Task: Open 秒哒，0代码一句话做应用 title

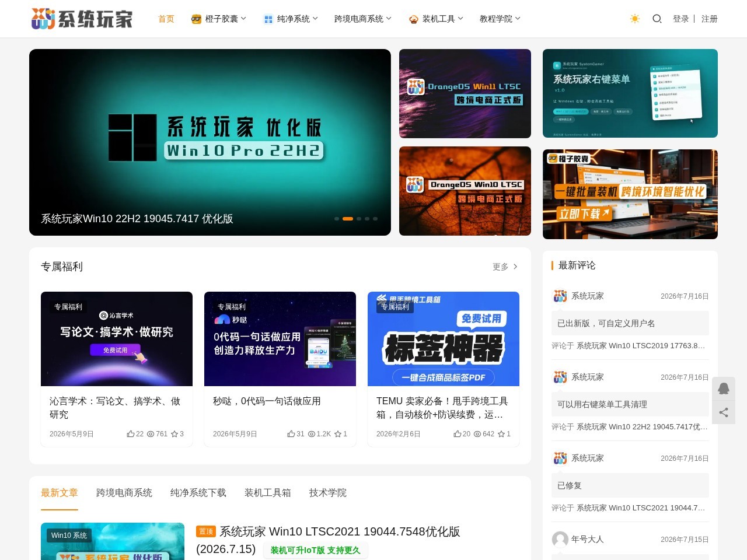Action: point(267,401)
